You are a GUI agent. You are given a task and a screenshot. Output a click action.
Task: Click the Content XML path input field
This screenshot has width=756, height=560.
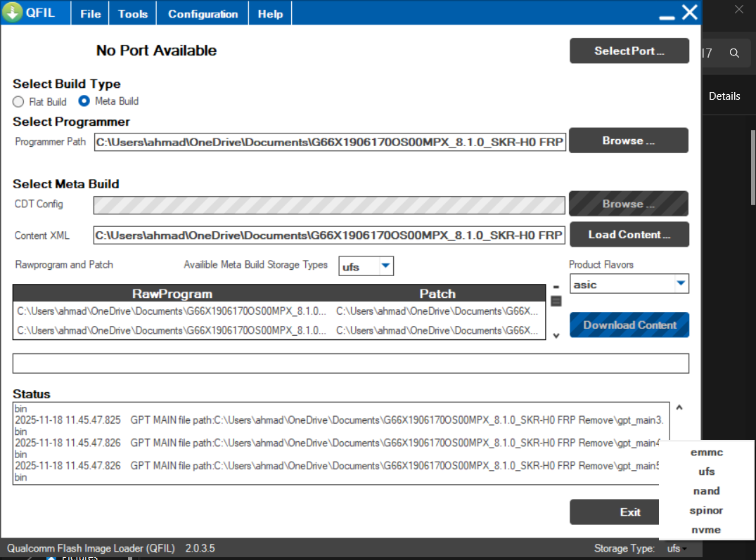pyautogui.click(x=329, y=234)
